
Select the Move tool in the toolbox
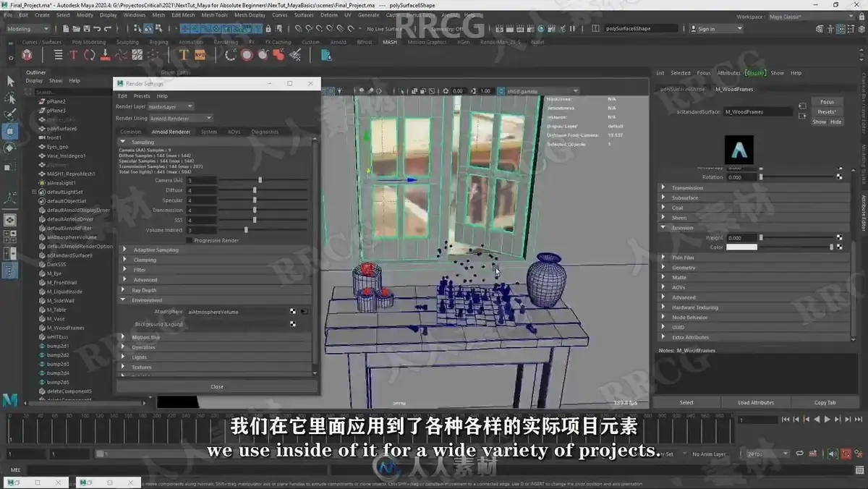coord(10,132)
